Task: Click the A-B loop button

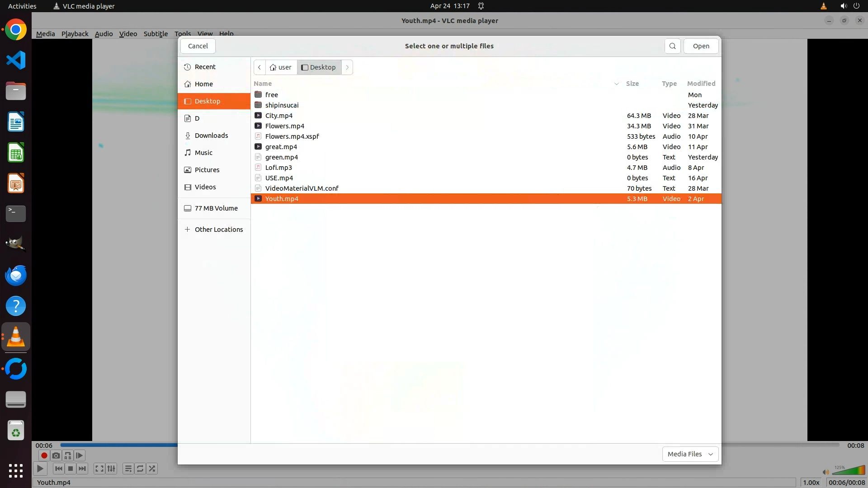Action: [x=68, y=455]
